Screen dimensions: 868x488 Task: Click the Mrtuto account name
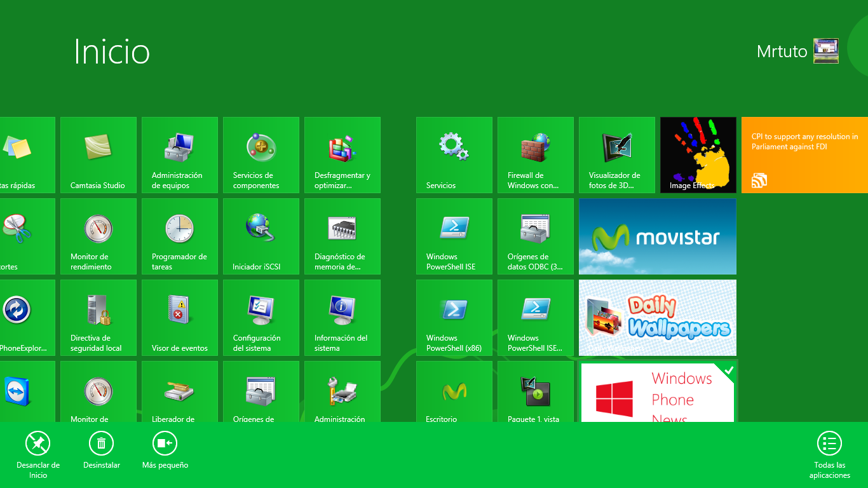pyautogui.click(x=782, y=51)
